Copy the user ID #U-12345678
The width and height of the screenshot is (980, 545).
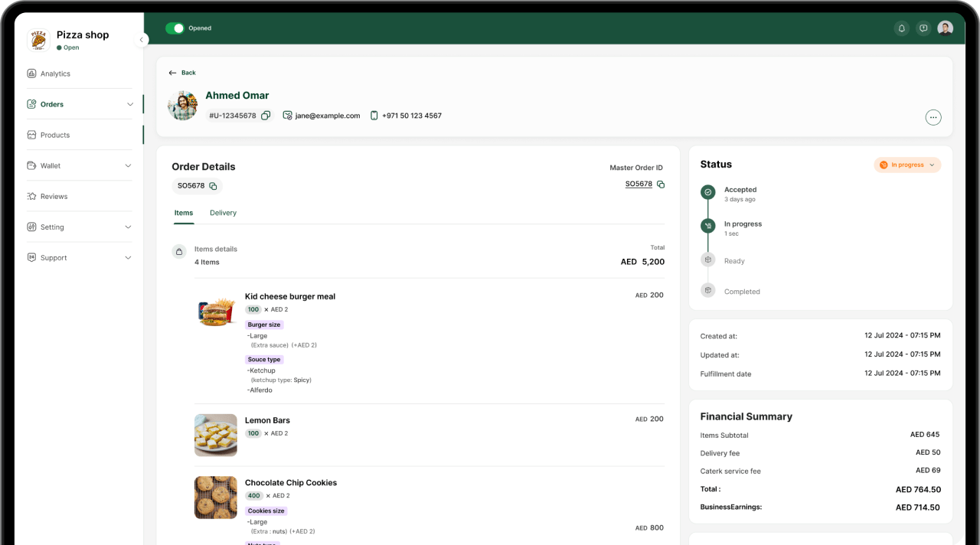coord(266,116)
